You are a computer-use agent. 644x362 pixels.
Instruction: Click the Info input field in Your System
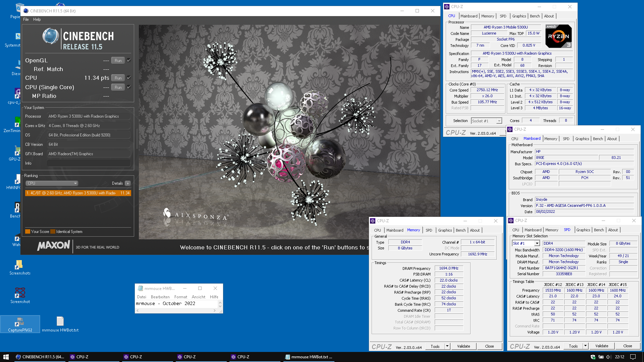[89, 163]
